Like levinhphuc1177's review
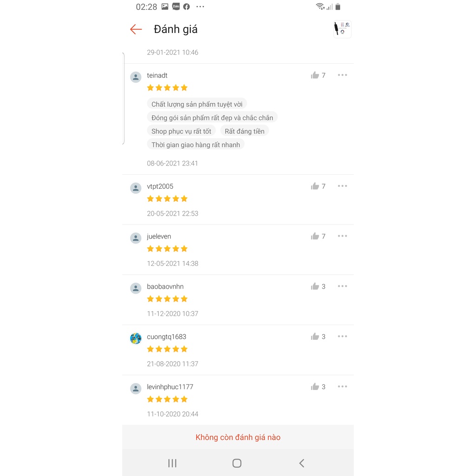The image size is (476, 476). [315, 387]
